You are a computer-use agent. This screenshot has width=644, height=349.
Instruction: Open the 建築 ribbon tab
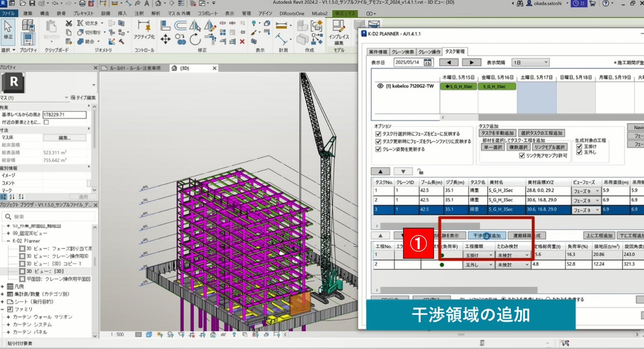click(x=28, y=13)
